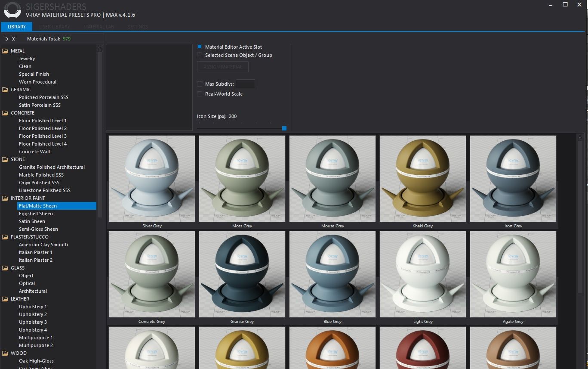Select Satin Porcelain SSS

tap(40, 105)
